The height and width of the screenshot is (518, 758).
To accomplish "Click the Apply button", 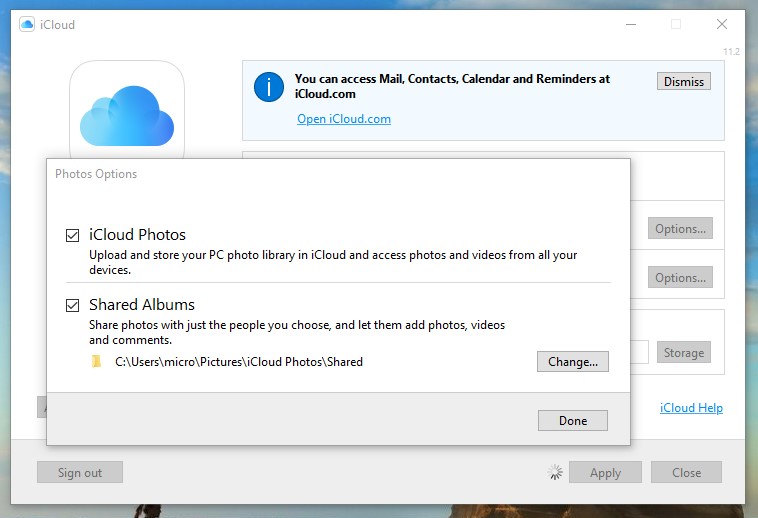I will pyautogui.click(x=605, y=472).
